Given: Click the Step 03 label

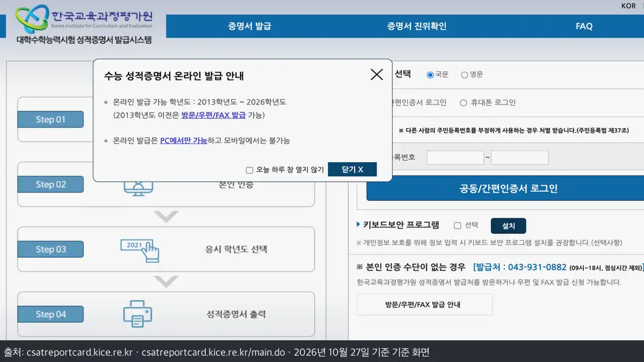Looking at the screenshot, I should click(x=50, y=249).
